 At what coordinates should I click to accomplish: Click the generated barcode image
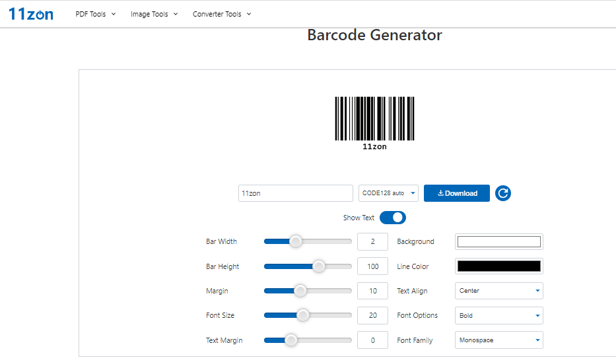374,120
